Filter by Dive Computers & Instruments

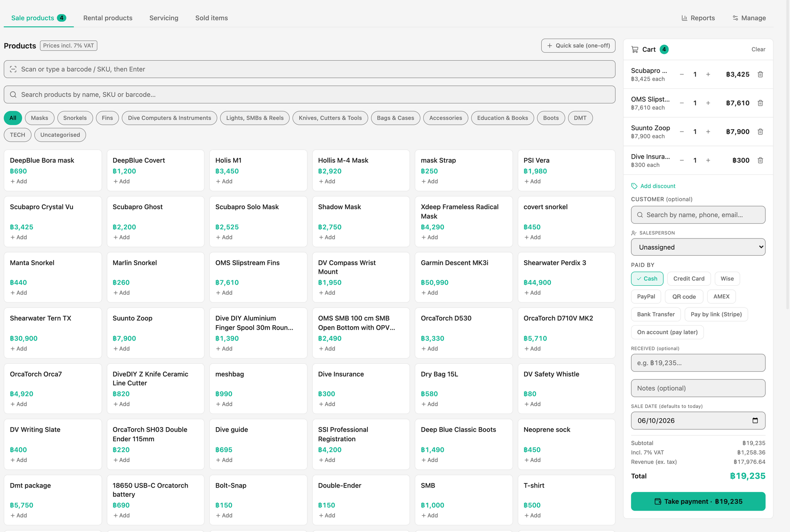pos(170,118)
